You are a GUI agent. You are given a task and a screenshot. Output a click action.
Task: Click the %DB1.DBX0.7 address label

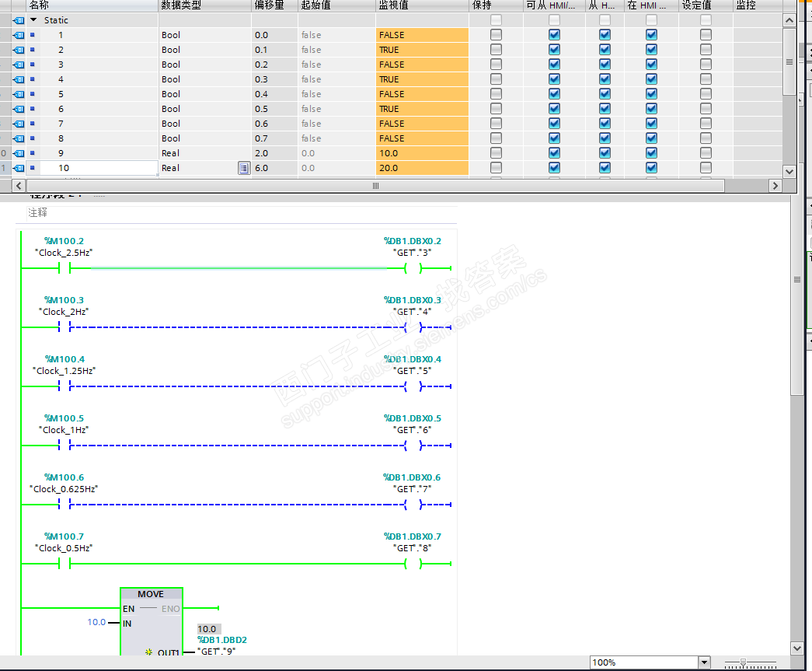[x=413, y=536]
